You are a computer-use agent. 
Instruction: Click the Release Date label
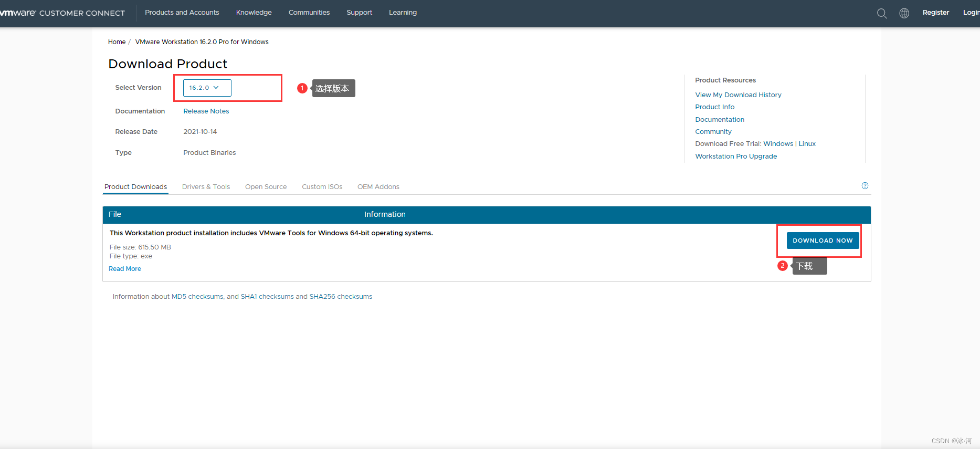[136, 132]
